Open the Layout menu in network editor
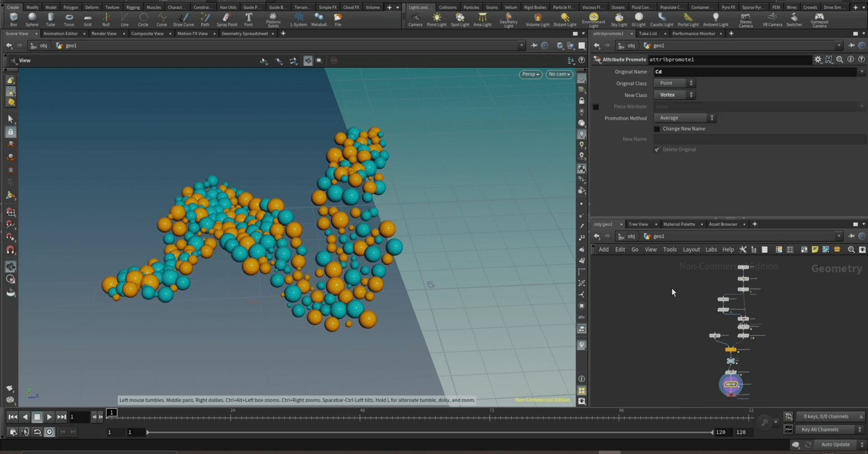This screenshot has height=454, width=868. tap(691, 250)
